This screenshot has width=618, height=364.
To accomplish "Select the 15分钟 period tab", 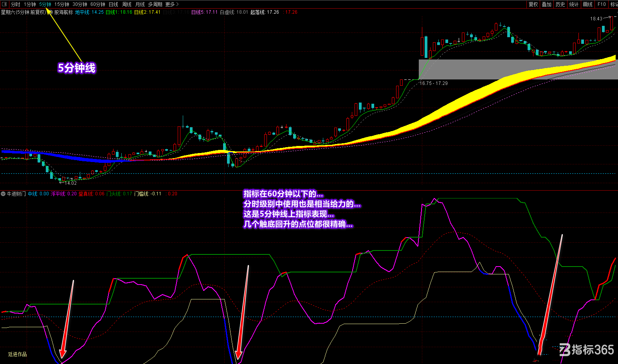I will [x=61, y=4].
